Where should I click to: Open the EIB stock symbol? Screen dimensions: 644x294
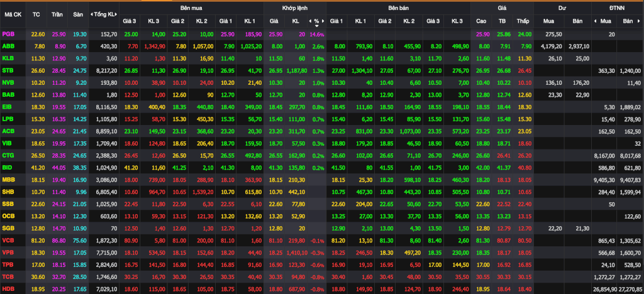[8, 107]
